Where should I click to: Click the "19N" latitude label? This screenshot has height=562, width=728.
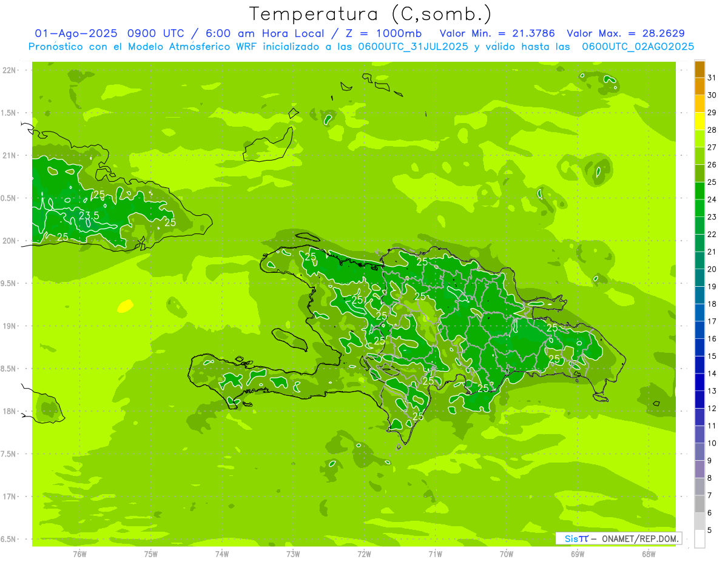[8, 326]
